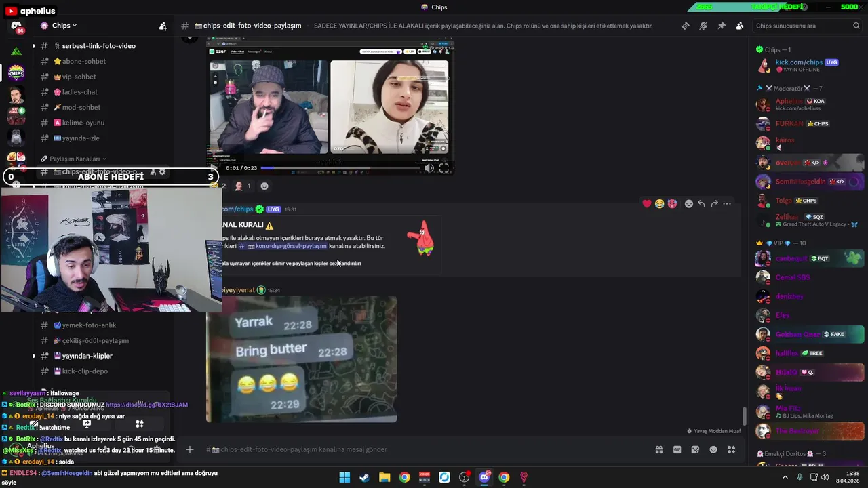Open ladies-chat channel
Image resolution: width=868 pixels, height=488 pixels.
click(80, 92)
